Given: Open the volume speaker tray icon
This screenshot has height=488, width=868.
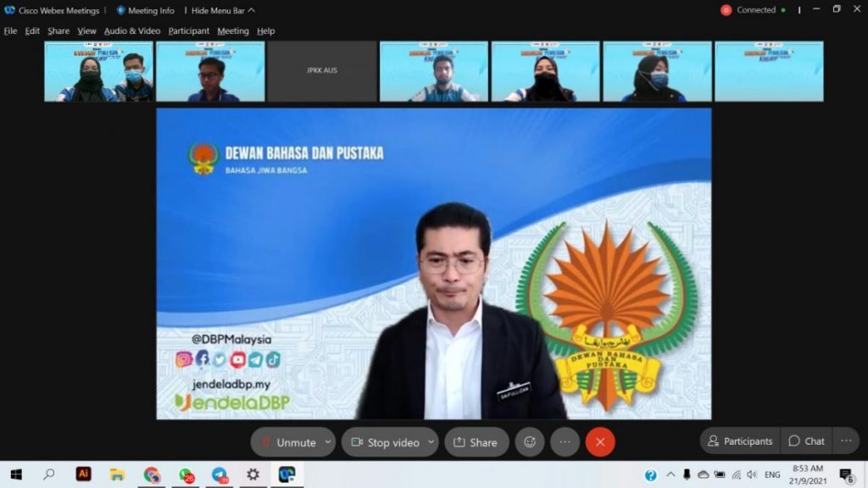Looking at the screenshot, I should point(752,474).
